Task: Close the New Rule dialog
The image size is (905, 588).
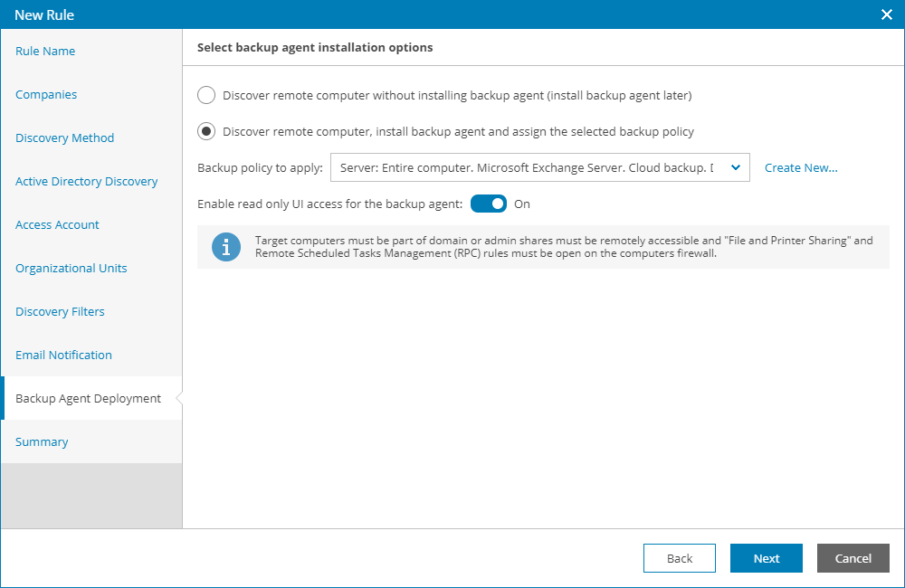Action: (887, 14)
